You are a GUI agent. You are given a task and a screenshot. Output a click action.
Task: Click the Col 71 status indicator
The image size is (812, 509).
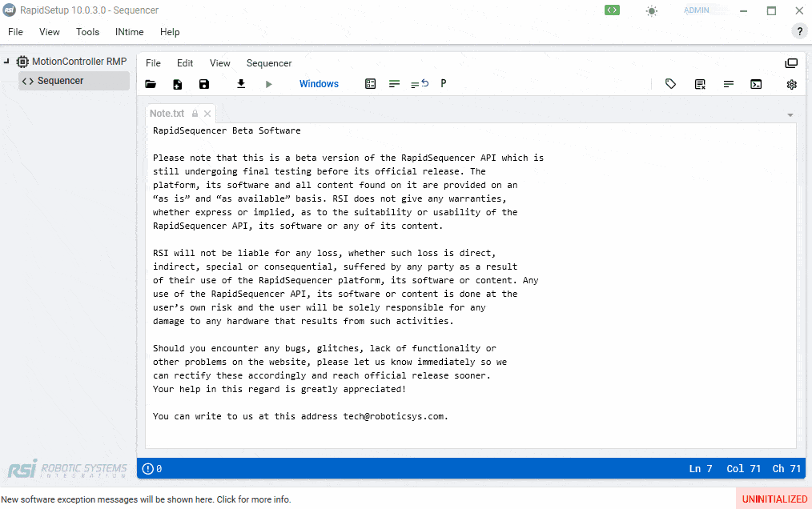[x=744, y=469]
